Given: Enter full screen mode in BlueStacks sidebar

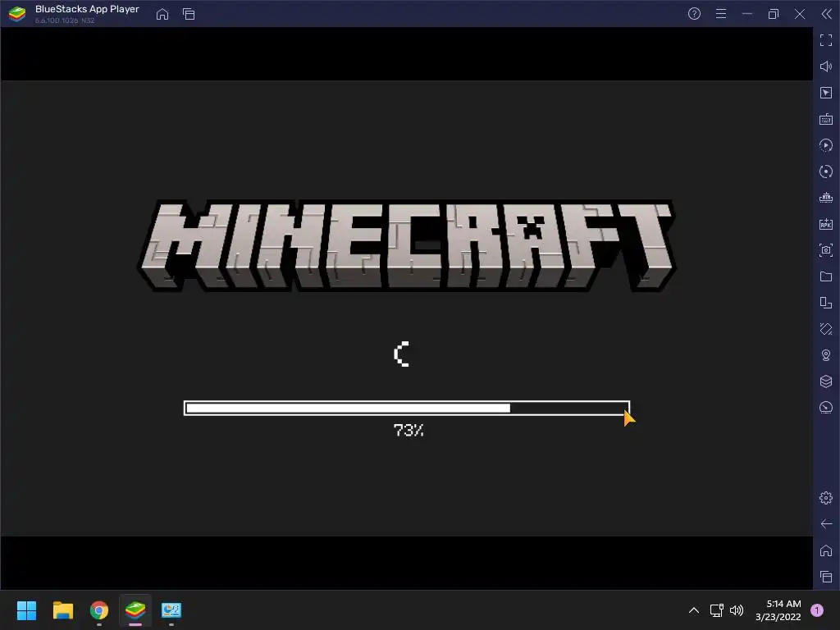Looking at the screenshot, I should [x=825, y=40].
